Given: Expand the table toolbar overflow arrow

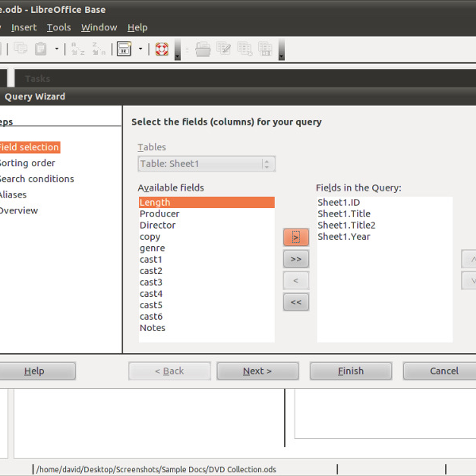Looking at the screenshot, I should click(x=281, y=50).
